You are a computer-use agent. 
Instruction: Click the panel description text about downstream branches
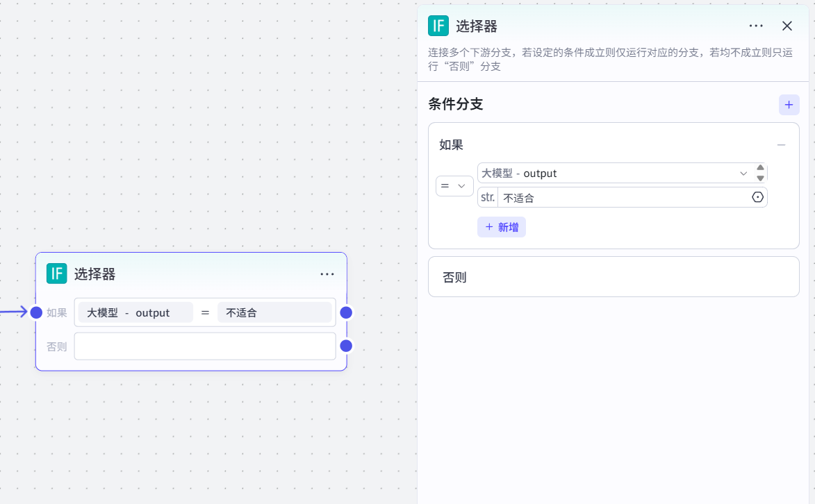tap(610, 59)
